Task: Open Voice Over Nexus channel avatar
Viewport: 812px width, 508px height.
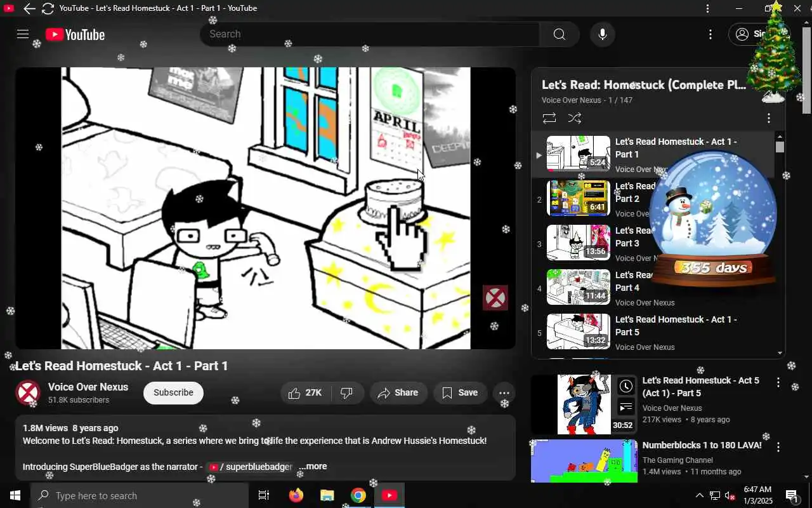Action: click(28, 393)
